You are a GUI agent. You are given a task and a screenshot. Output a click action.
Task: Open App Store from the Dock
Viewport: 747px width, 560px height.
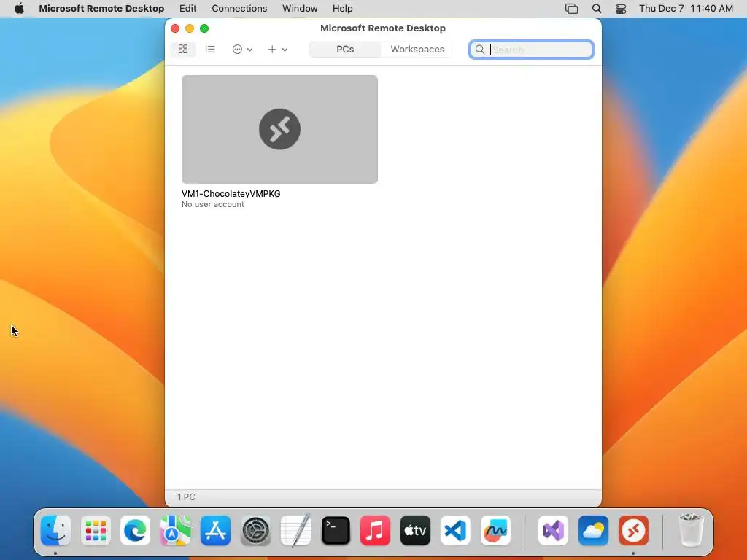(x=215, y=531)
